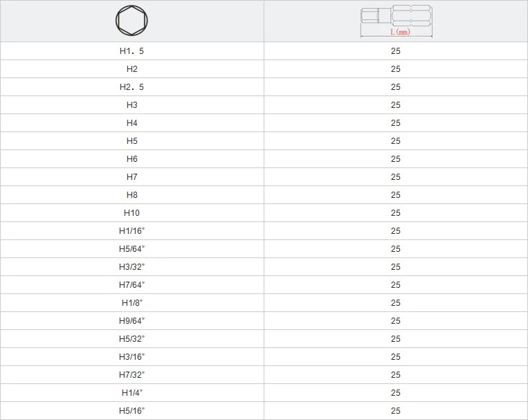This screenshot has height=420, width=528.
Task: Click the H9/64" size cell
Action: pyautogui.click(x=131, y=321)
